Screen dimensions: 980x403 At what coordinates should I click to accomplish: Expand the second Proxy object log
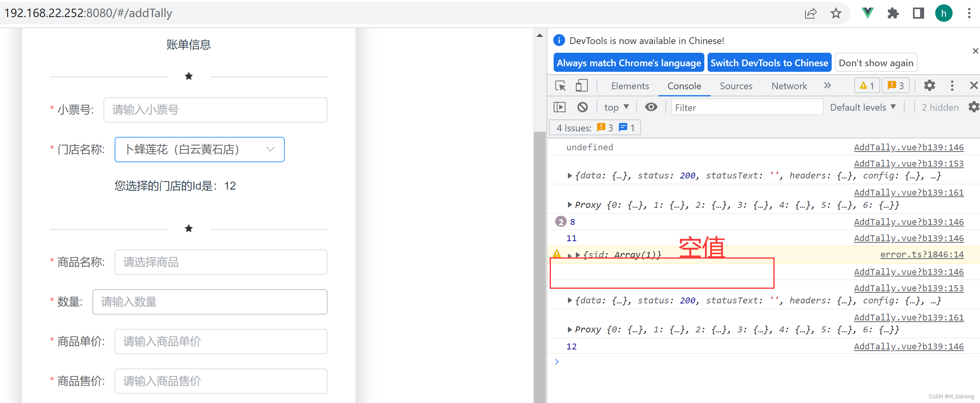[570, 330]
